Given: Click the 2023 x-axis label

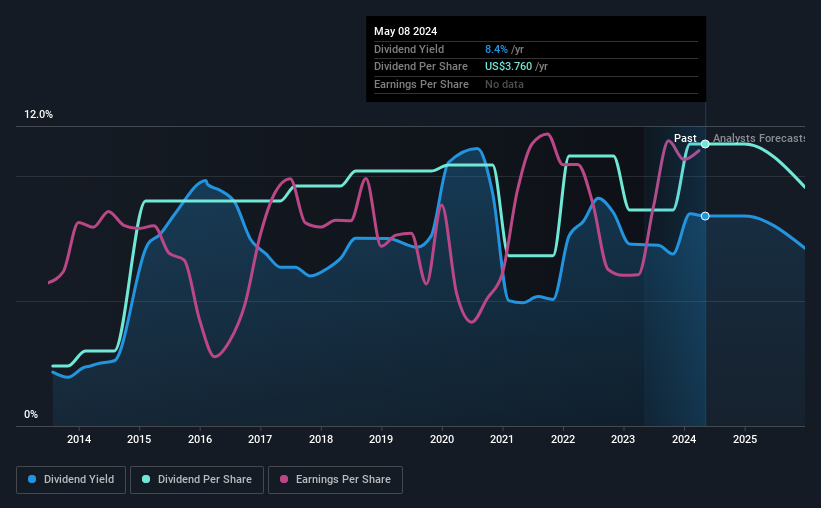Looking at the screenshot, I should 623,439.
